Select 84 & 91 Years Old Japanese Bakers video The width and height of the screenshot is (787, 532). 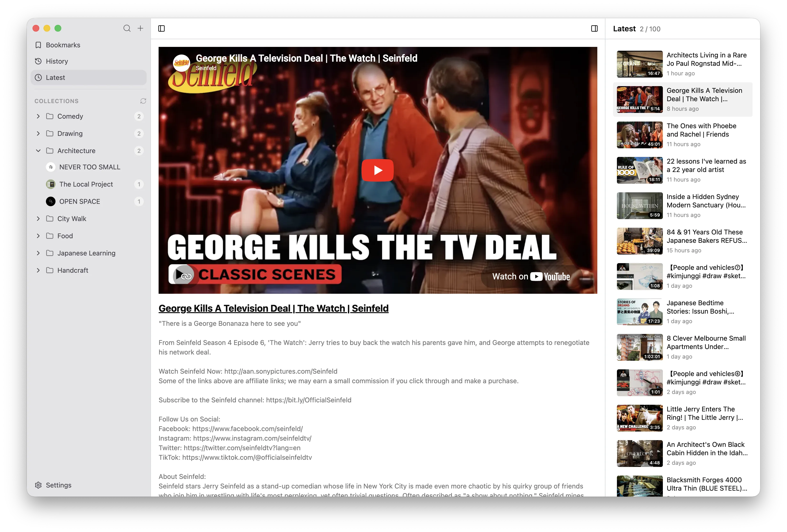point(683,241)
